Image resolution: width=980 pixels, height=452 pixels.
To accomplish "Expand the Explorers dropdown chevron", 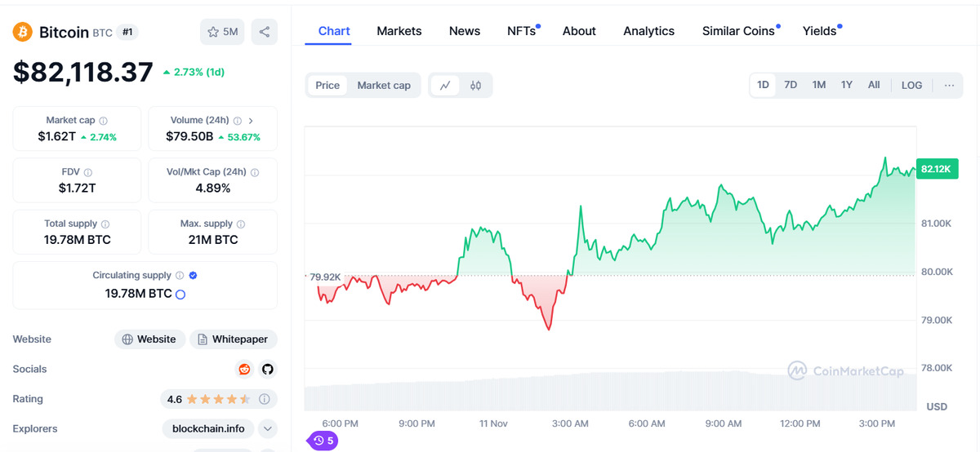I will click(x=268, y=429).
